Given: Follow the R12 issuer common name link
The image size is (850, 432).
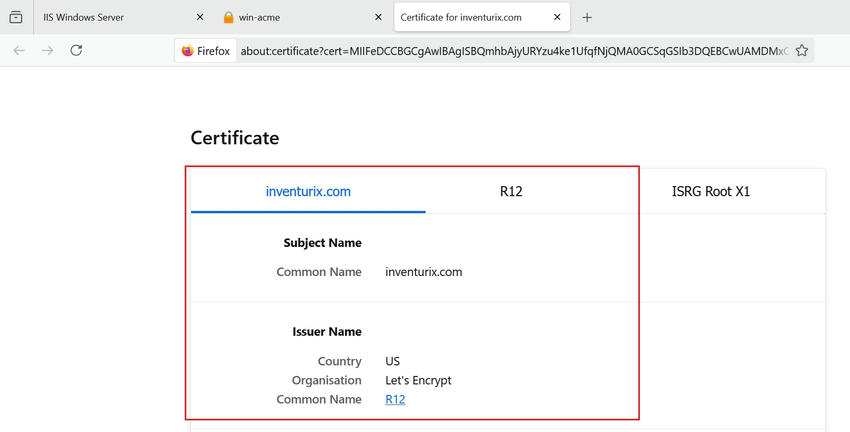Looking at the screenshot, I should pyautogui.click(x=395, y=399).
